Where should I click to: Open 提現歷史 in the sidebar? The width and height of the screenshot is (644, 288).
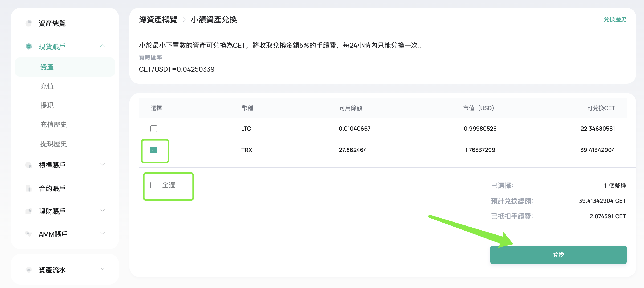coord(54,144)
